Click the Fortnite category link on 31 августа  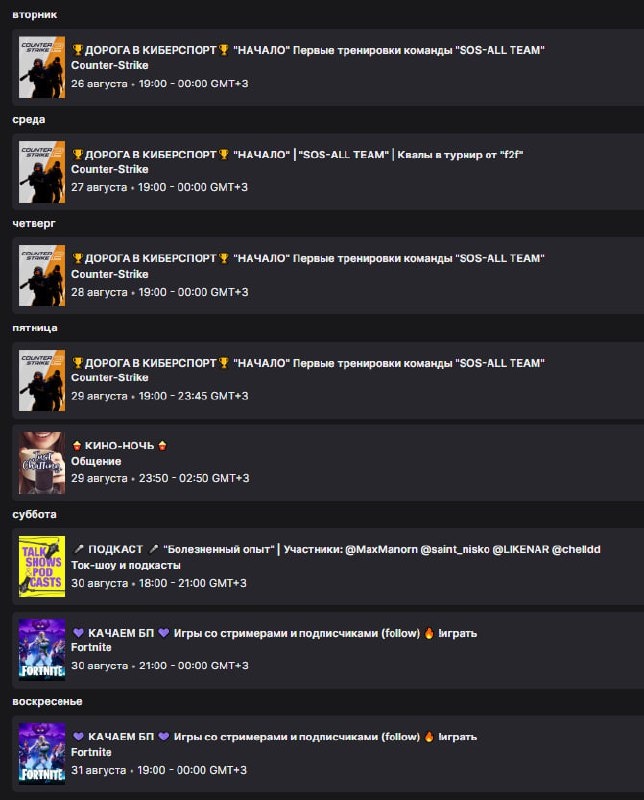pyautogui.click(x=91, y=752)
